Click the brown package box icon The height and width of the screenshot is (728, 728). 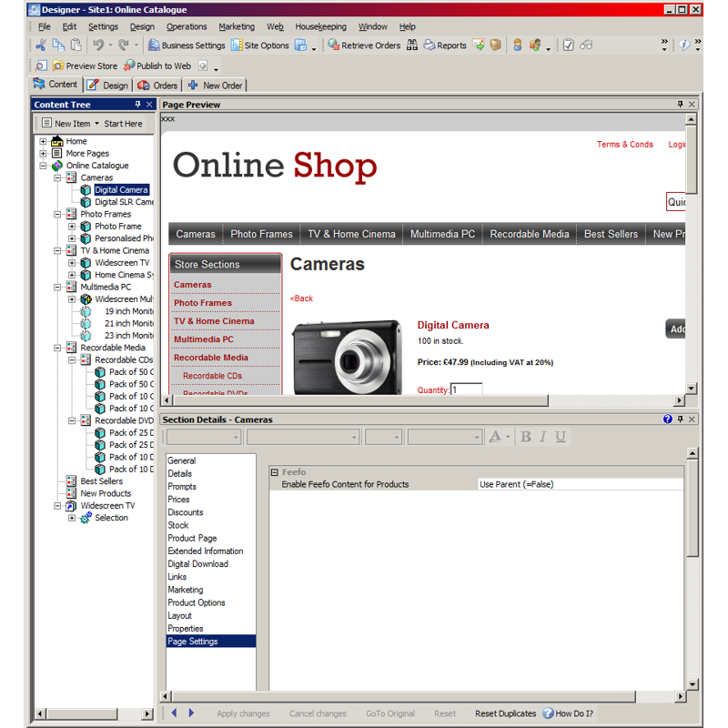pyautogui.click(x=495, y=45)
